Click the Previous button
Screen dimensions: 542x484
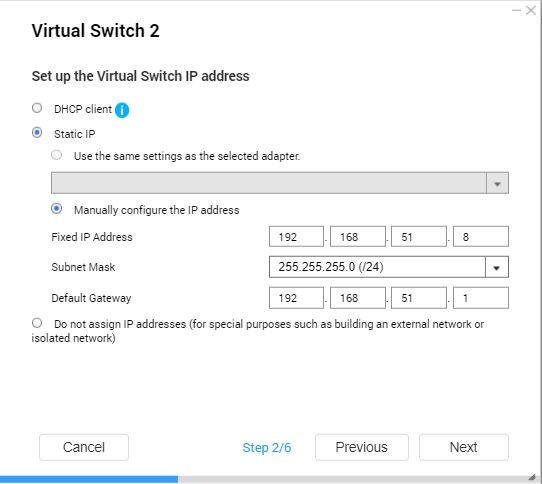click(x=362, y=447)
